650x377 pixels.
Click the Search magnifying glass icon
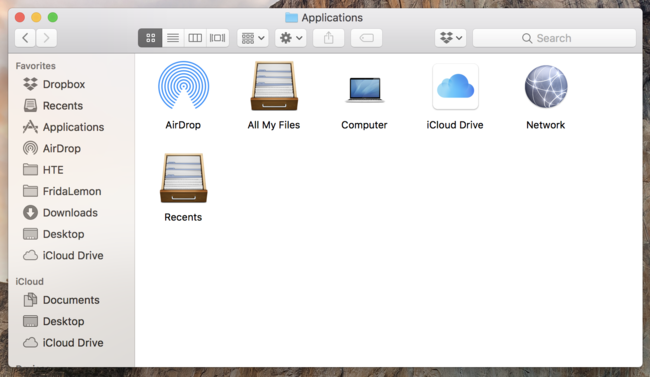(527, 39)
